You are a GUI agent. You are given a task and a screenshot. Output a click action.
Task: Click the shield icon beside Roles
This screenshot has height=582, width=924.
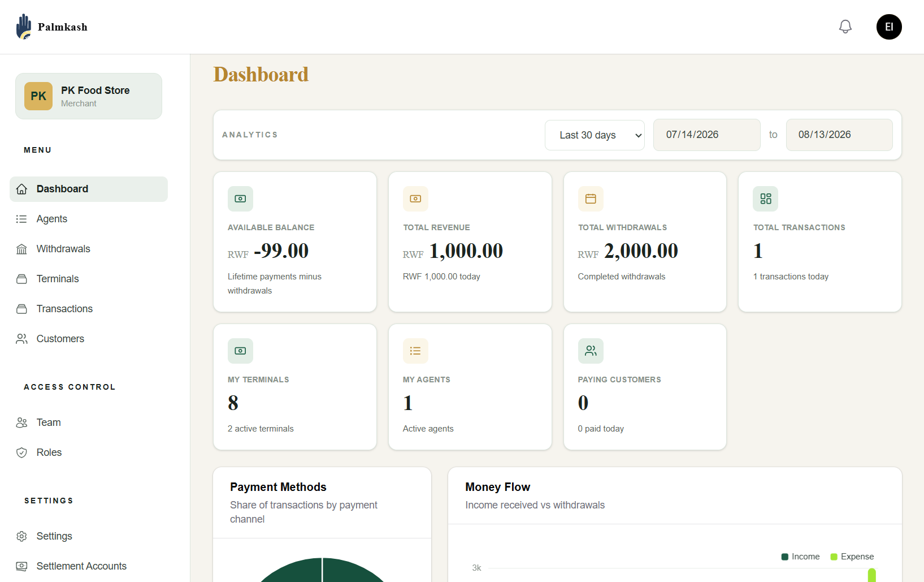(21, 452)
